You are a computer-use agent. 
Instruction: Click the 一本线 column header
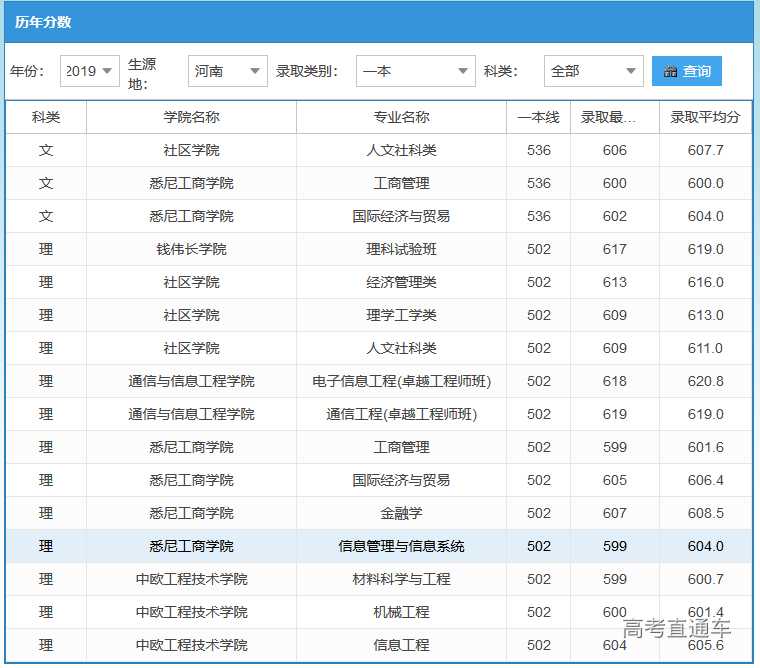point(538,117)
